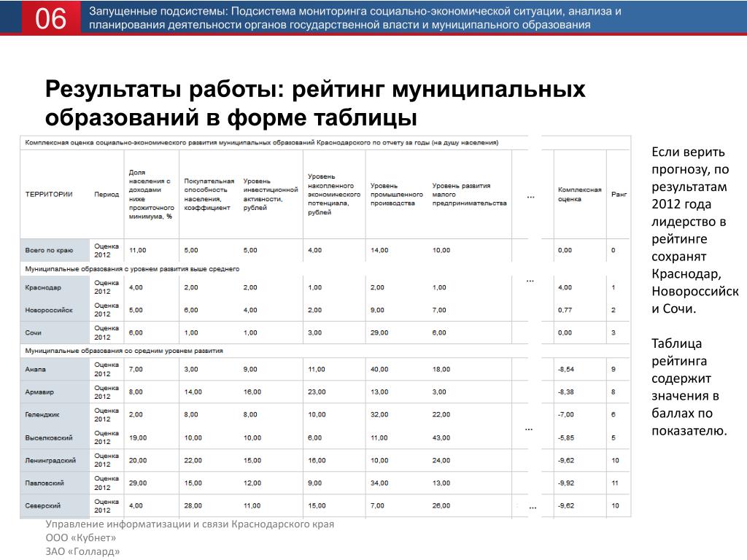This screenshot has height=560, width=747.
Task: Click complex score -5,85 in Выселковский row
Action: point(565,437)
